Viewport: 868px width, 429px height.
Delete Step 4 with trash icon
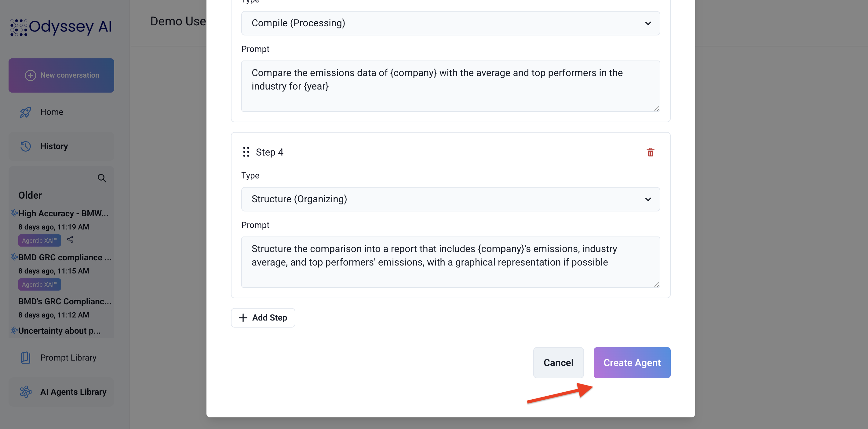(650, 152)
